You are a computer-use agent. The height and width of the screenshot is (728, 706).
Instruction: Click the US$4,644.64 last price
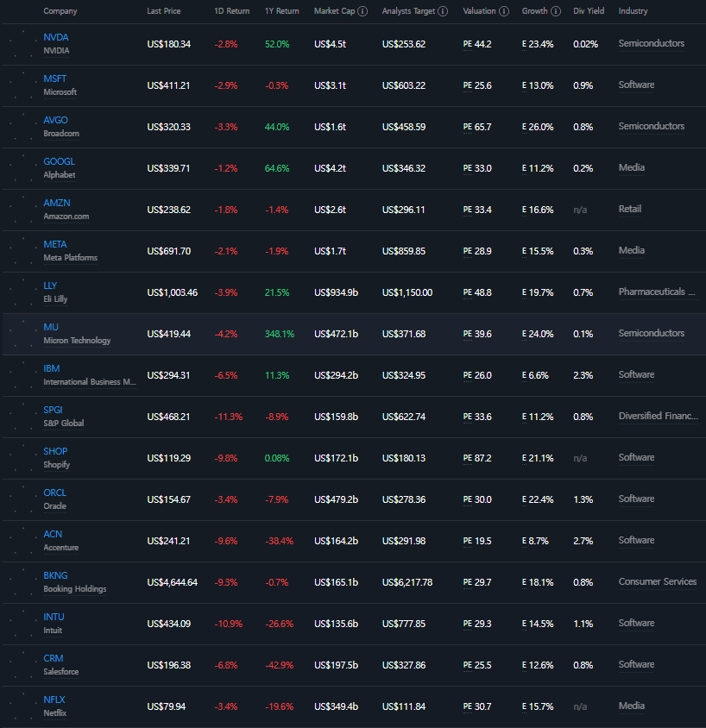coord(173,582)
